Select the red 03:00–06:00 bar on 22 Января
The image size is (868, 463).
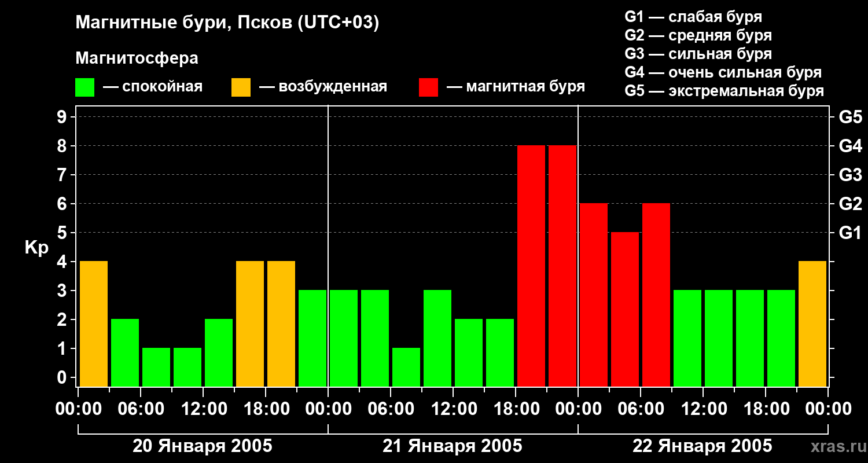pos(625,309)
